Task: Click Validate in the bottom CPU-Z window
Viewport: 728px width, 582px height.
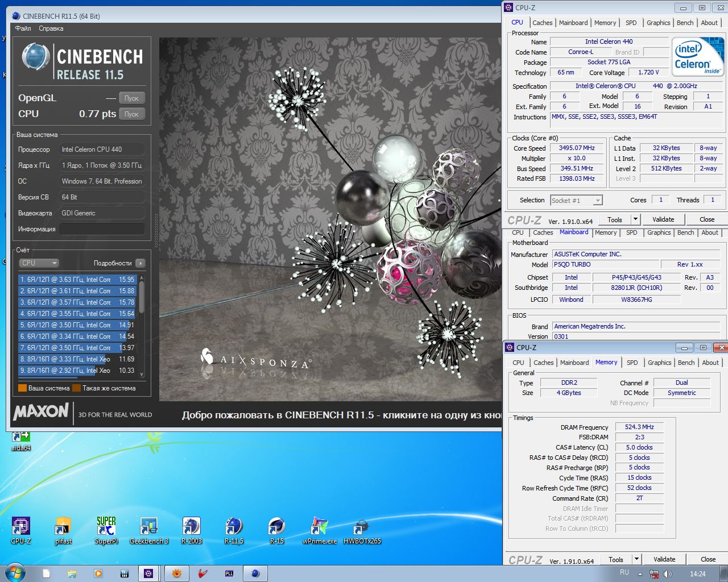Action: pos(664,559)
